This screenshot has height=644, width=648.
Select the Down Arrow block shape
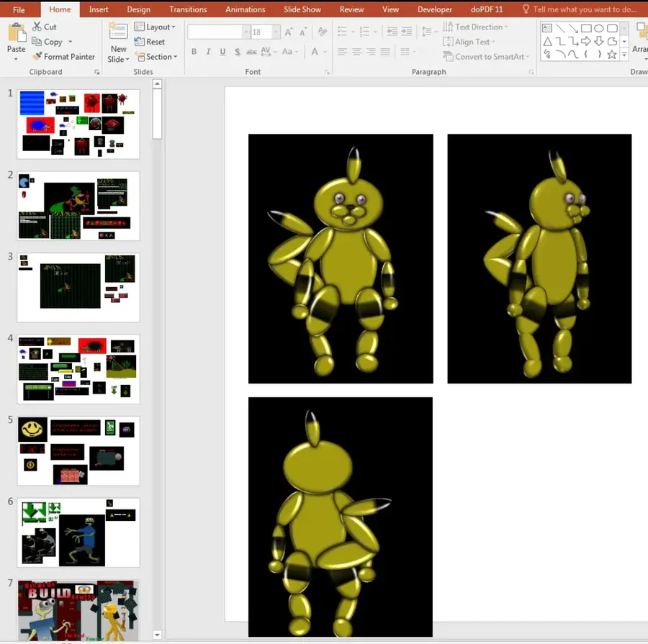pyautogui.click(x=599, y=41)
